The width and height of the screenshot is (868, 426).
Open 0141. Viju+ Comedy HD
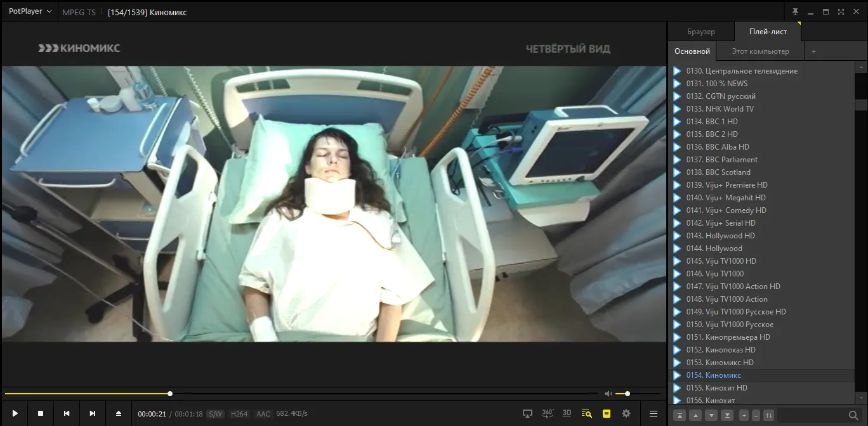click(x=763, y=210)
